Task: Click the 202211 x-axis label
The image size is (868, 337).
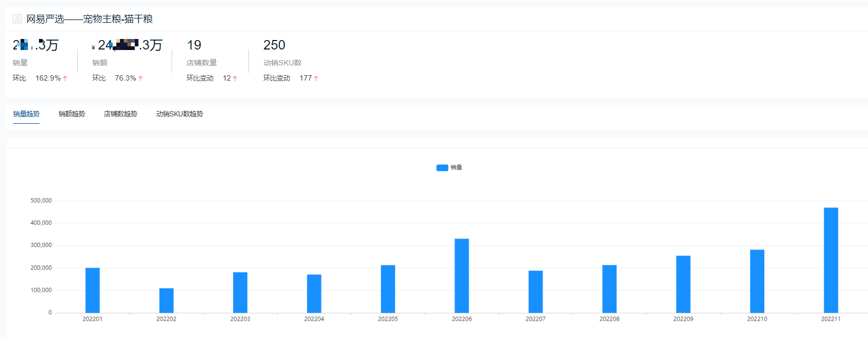Action: (x=831, y=319)
